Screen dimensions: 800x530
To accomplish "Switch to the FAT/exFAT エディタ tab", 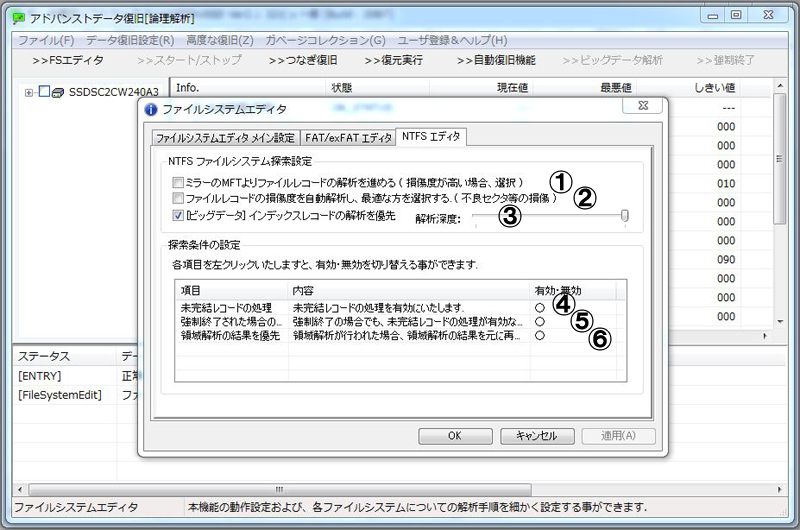I will point(348,138).
